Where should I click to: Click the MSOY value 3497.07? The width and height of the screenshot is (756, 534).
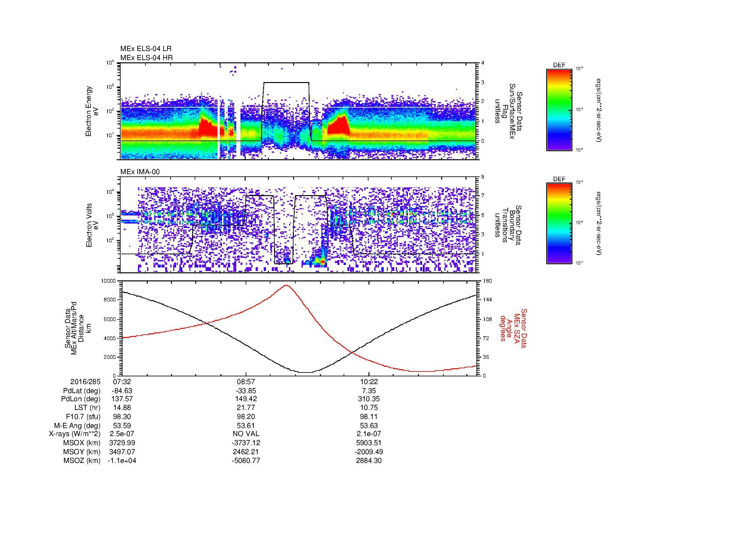point(122,452)
